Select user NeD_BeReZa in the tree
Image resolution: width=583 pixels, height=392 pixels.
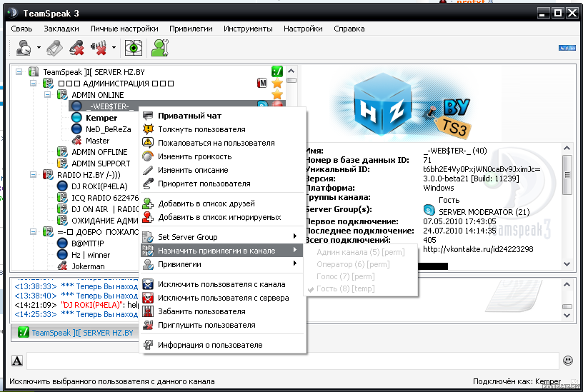click(x=108, y=129)
